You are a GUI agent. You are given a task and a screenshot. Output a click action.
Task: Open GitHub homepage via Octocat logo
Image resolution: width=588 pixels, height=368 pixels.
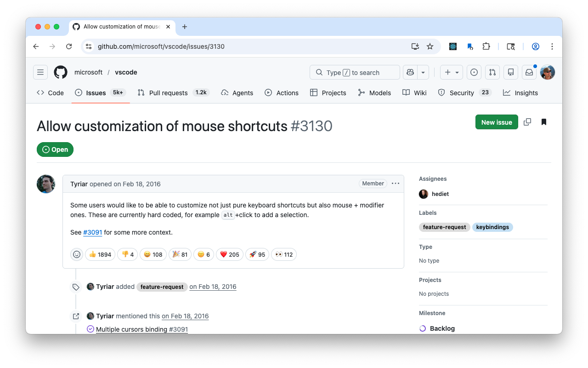(x=61, y=72)
